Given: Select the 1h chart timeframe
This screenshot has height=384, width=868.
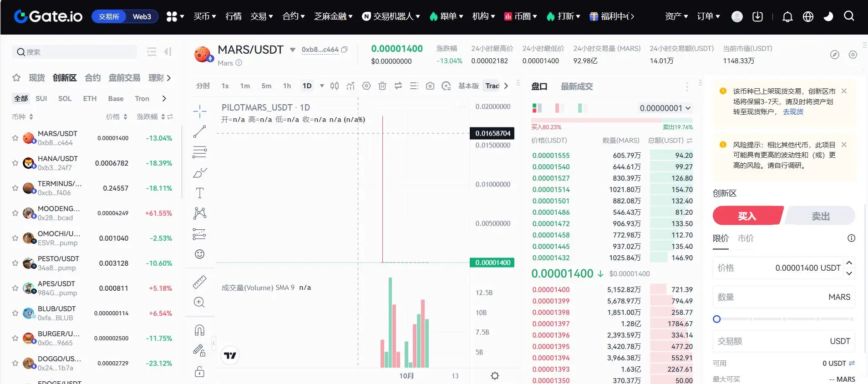Looking at the screenshot, I should pos(287,86).
